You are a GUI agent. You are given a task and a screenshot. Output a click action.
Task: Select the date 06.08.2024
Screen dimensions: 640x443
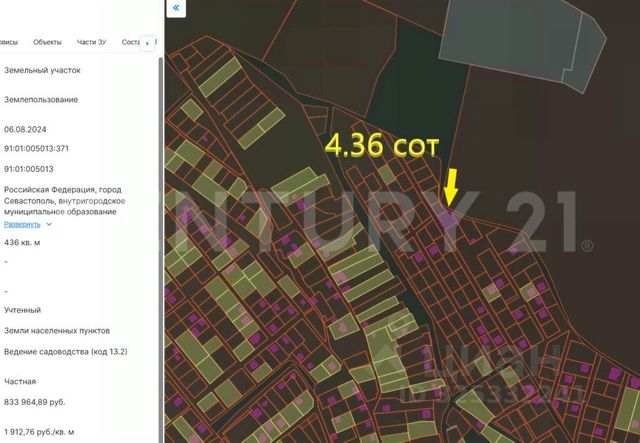pyautogui.click(x=25, y=129)
